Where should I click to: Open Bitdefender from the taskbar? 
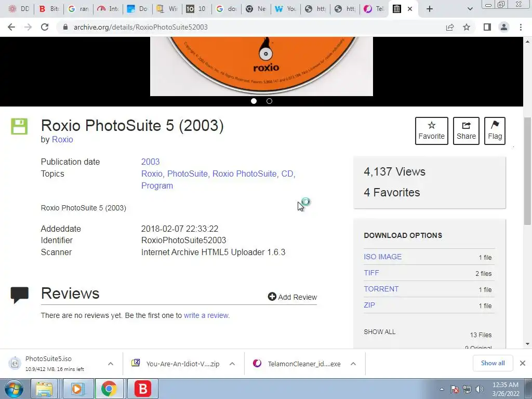pyautogui.click(x=143, y=389)
